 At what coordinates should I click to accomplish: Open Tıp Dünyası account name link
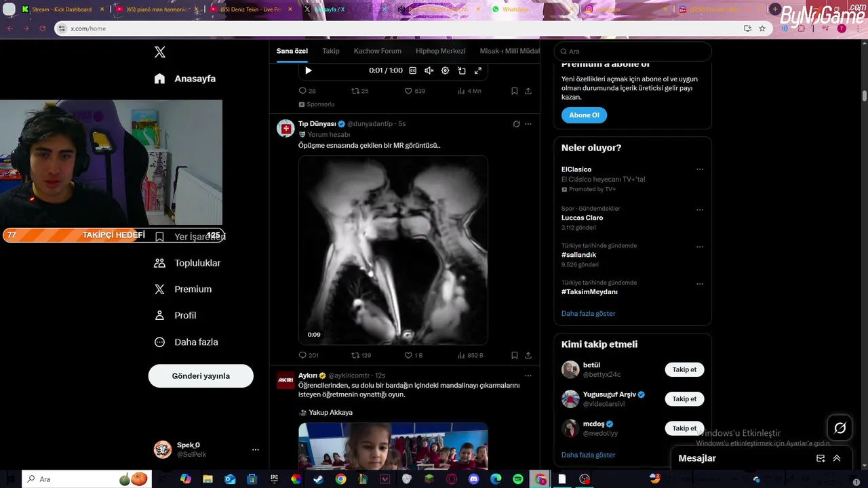pyautogui.click(x=317, y=124)
